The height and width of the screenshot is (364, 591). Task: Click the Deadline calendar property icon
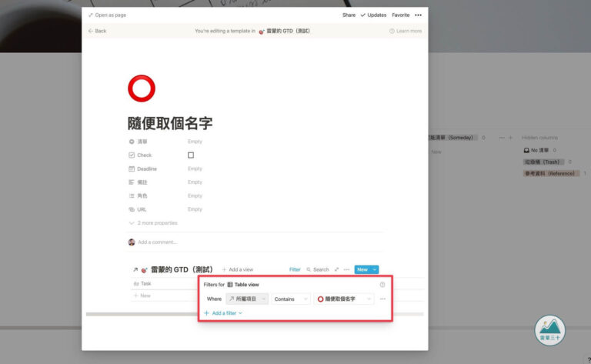pos(132,169)
